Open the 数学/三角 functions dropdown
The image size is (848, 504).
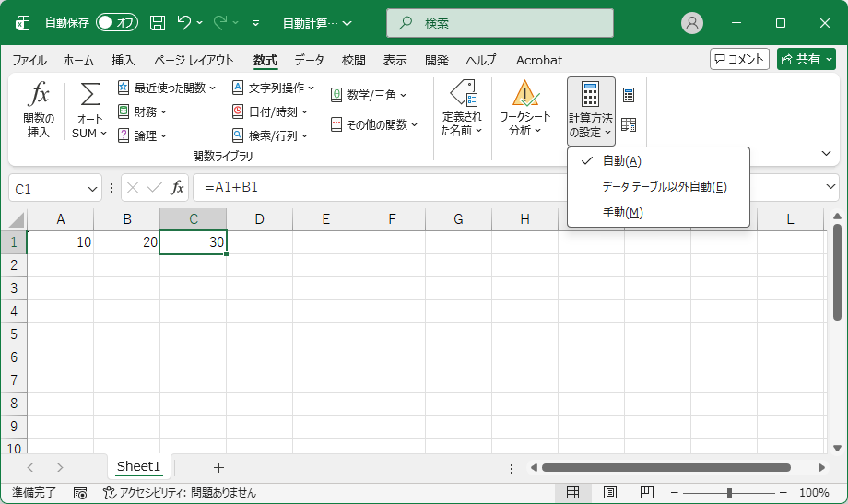pos(369,95)
